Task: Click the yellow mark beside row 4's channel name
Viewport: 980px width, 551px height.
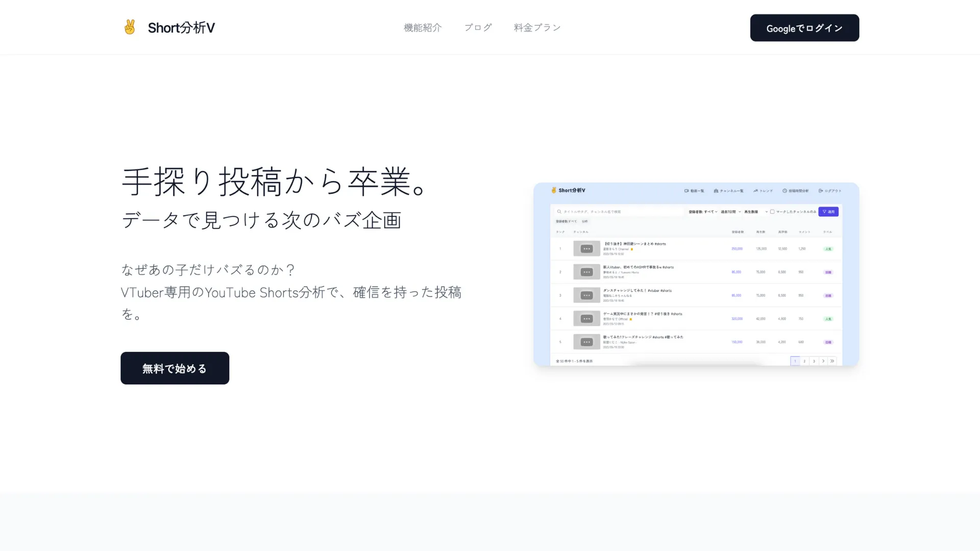Action: tap(631, 319)
